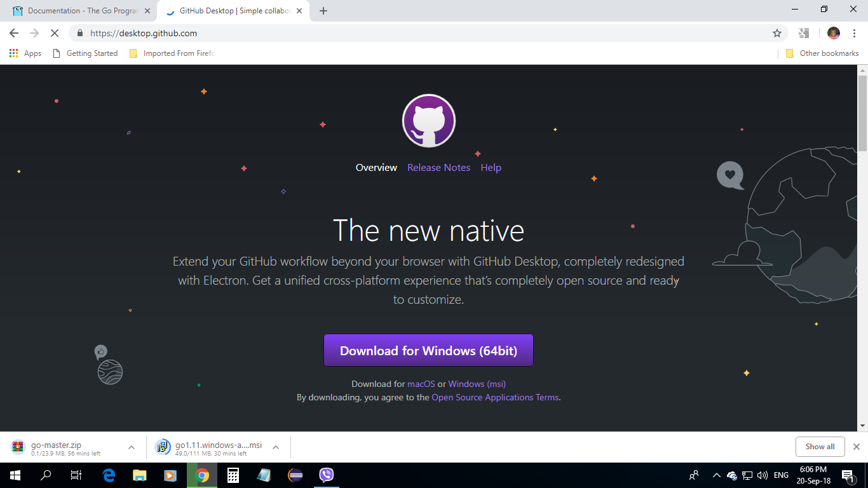Open Windows taskbar search

46,475
